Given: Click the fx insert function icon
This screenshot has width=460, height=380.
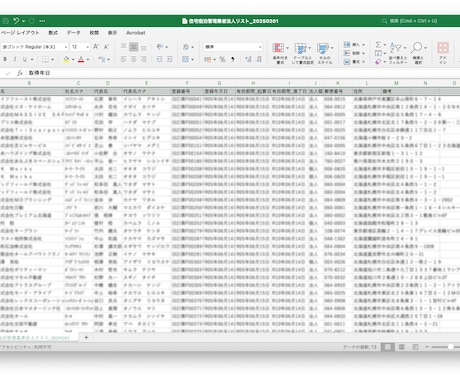Looking at the screenshot, I should coord(20,73).
